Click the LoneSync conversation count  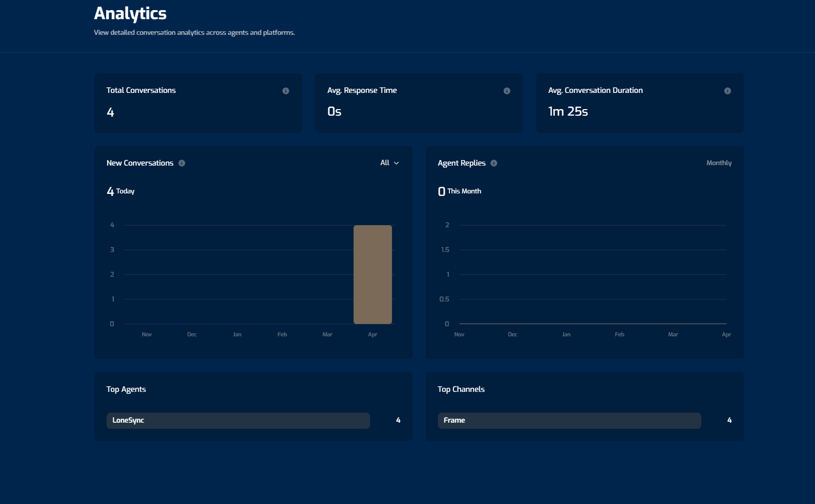point(398,420)
